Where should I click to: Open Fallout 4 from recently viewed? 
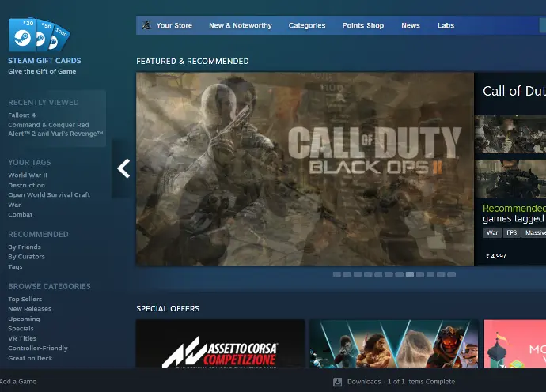(x=21, y=115)
